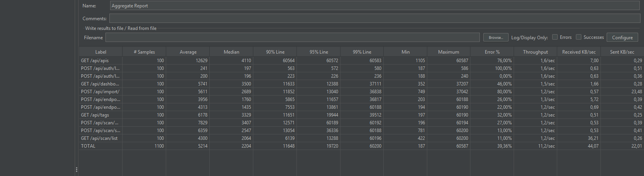This screenshot has width=644, height=176.
Task: Sort table by # Samples header
Action: [x=144, y=52]
